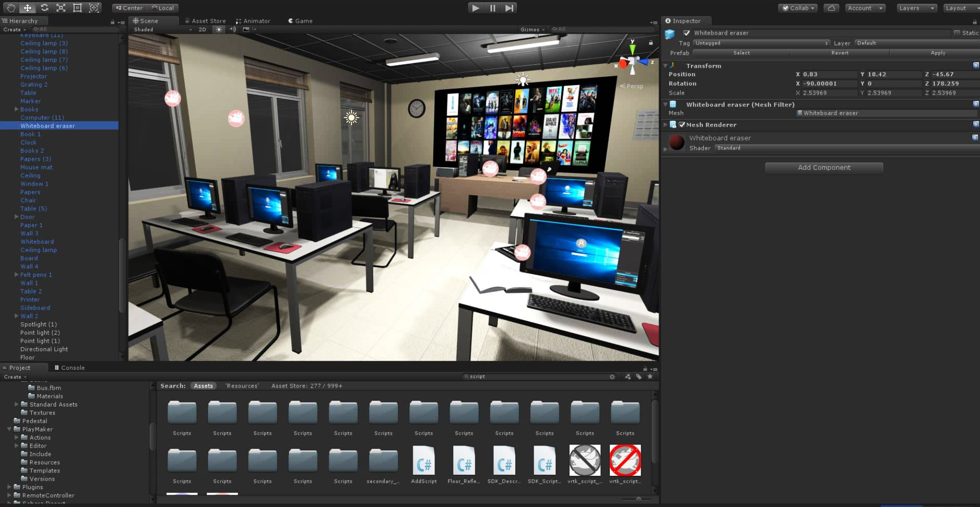This screenshot has height=507, width=980.
Task: Step forward one frame
Action: (x=509, y=8)
